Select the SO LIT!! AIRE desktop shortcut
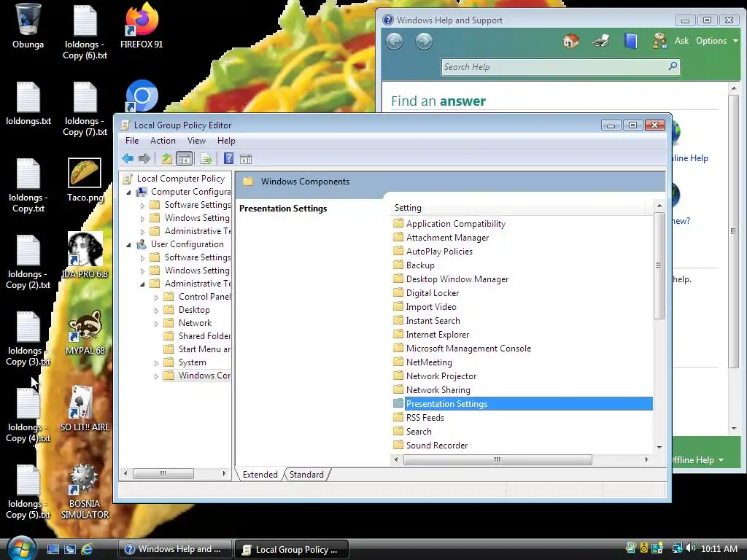Screen dimensions: 747x560 coord(85,408)
